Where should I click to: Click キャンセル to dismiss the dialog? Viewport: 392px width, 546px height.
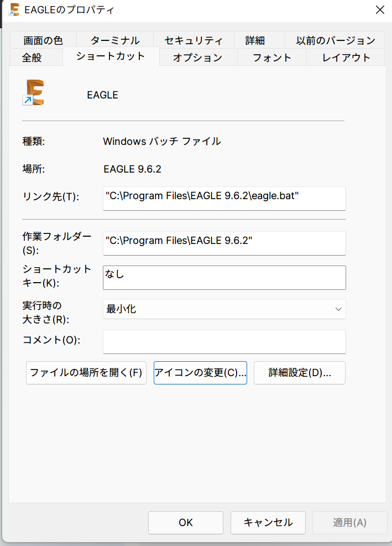(268, 522)
